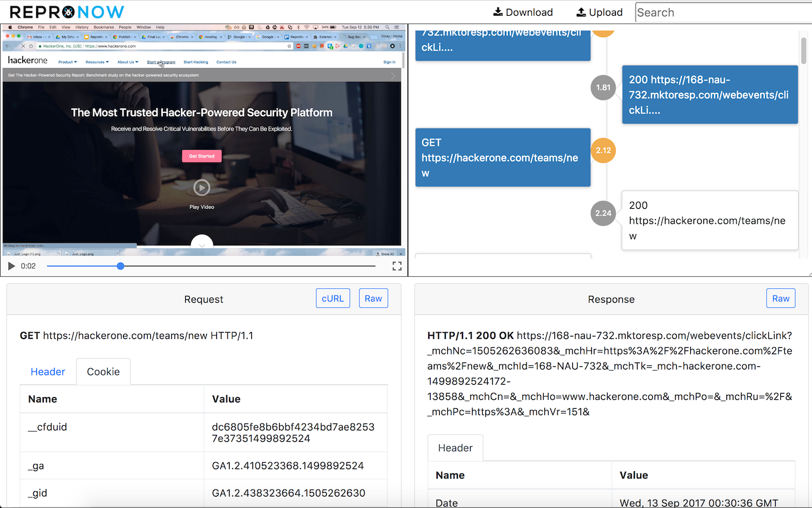812x508 pixels.
Task: Click the Response panel title
Action: click(x=612, y=299)
